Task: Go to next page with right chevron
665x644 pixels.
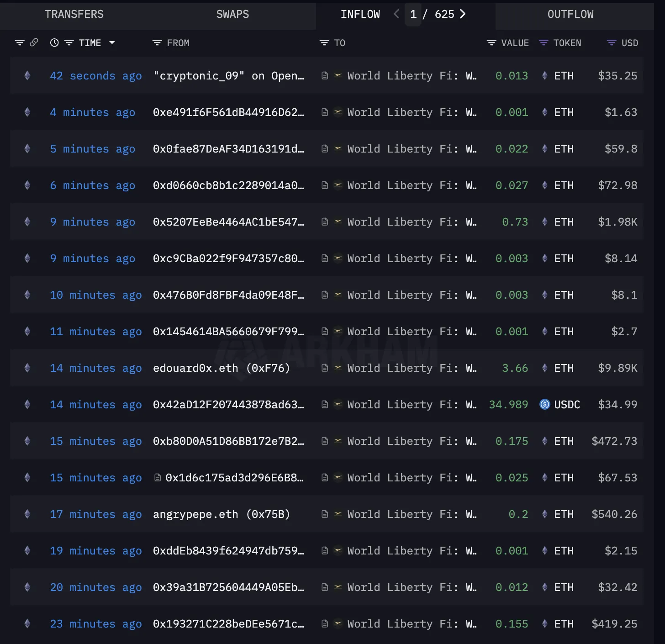Action: pos(463,14)
